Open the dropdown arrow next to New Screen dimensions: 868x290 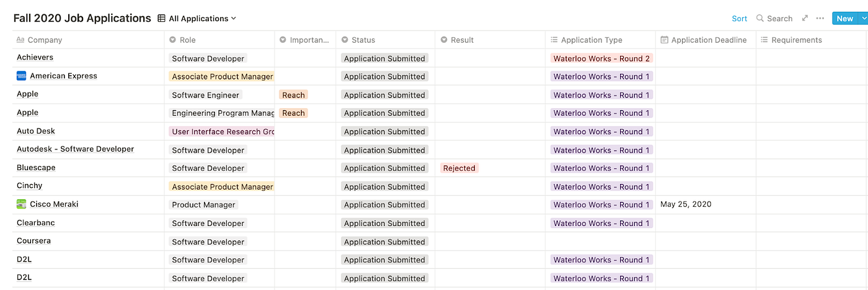[x=864, y=19]
